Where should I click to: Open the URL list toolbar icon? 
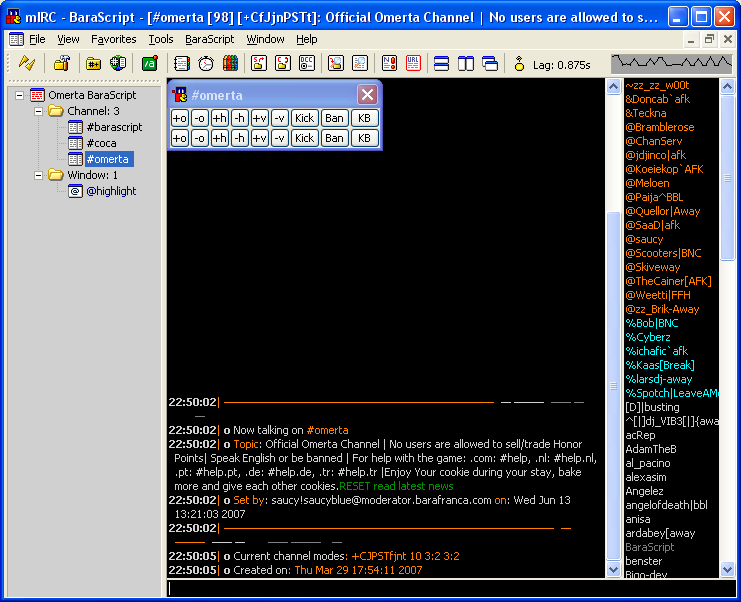pyautogui.click(x=412, y=63)
